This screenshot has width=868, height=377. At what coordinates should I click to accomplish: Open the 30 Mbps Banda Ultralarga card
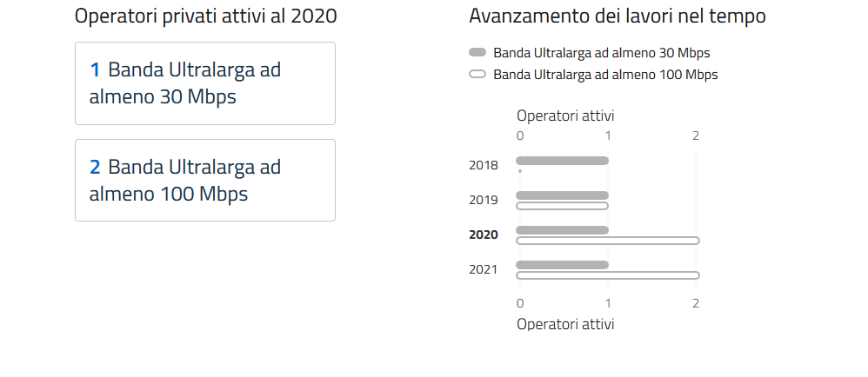pyautogui.click(x=205, y=83)
